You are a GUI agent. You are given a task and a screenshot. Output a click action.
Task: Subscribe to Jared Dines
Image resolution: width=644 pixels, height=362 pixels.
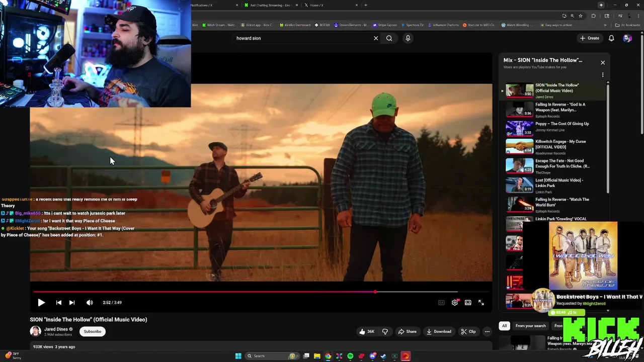(93, 331)
